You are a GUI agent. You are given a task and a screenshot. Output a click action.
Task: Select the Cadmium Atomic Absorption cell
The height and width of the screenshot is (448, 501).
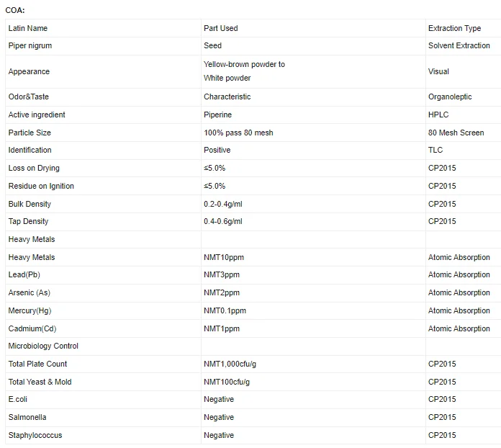click(x=464, y=328)
